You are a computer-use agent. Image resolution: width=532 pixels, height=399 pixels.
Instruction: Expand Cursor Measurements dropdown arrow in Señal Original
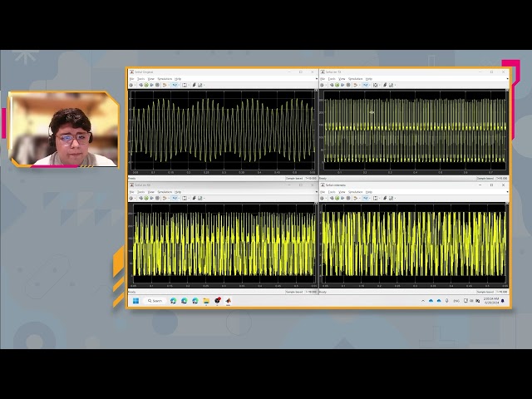click(204, 85)
